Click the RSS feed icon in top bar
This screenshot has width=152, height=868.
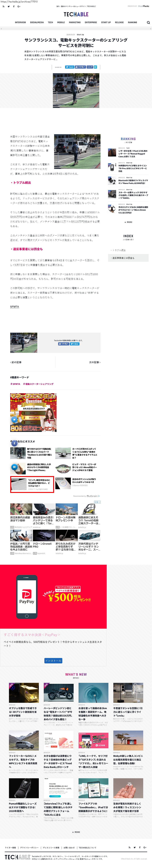click(x=3, y=6)
